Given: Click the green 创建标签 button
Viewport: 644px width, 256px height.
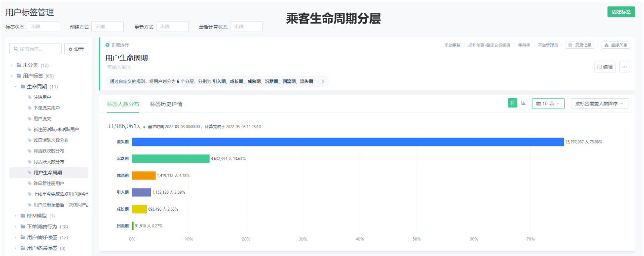Looking at the screenshot, I should click(x=621, y=12).
